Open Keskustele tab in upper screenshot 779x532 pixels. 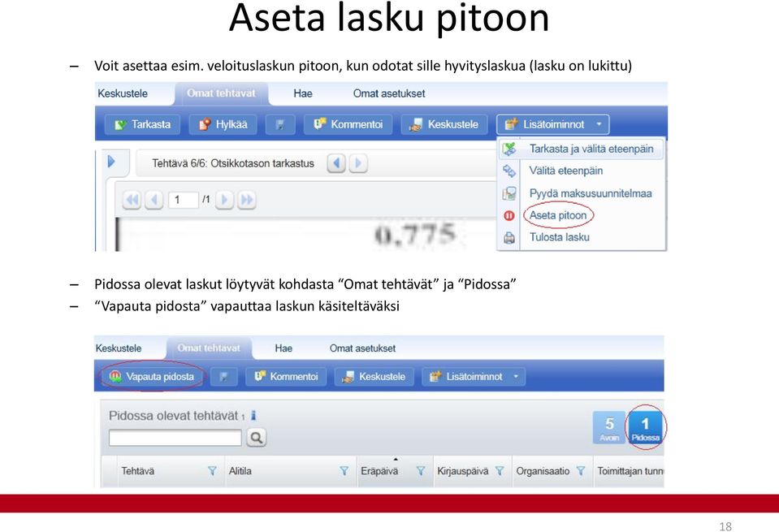pos(122,93)
